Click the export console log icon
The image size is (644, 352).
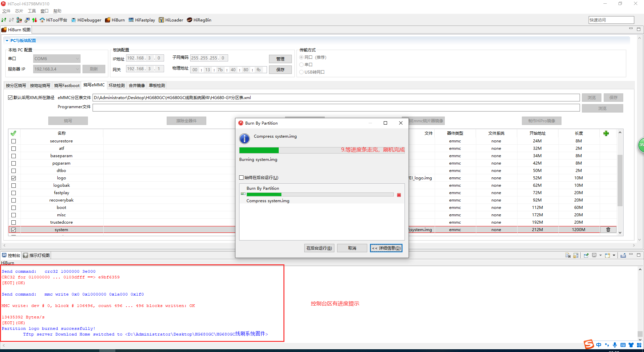623,256
